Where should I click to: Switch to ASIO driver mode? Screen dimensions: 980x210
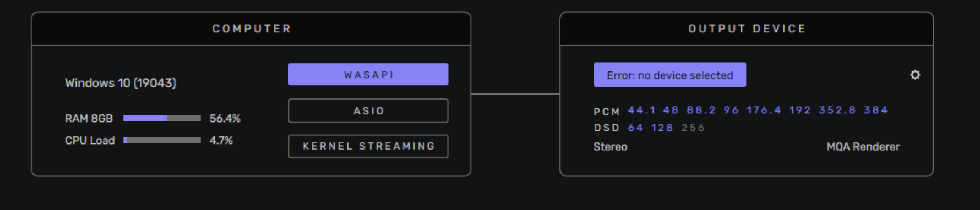368,110
